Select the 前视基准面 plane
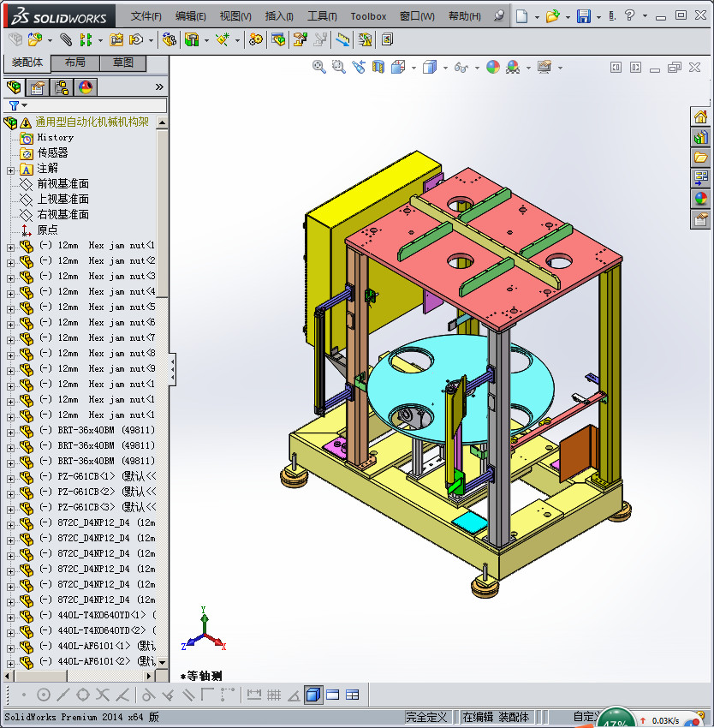The image size is (714, 728). (x=62, y=184)
